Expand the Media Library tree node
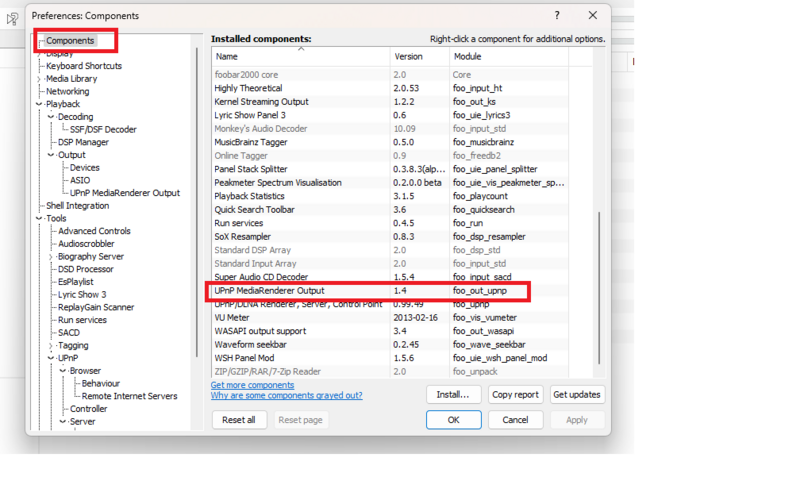The height and width of the screenshot is (500, 800). (39, 79)
